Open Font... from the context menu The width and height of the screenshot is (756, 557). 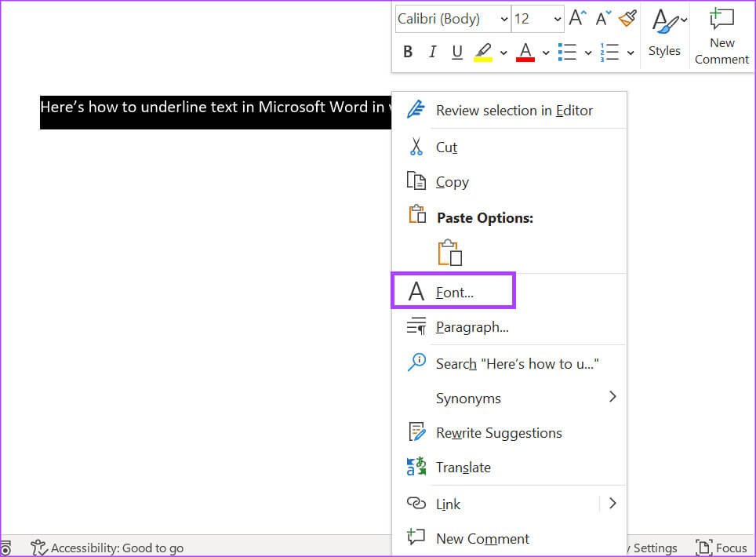coord(453,292)
